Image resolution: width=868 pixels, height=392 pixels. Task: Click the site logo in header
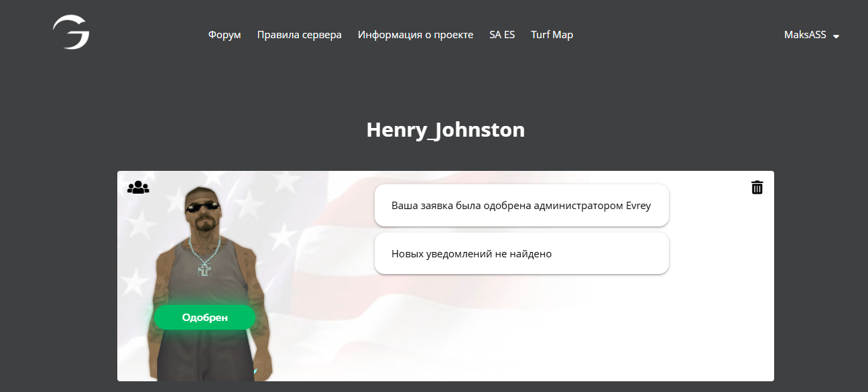[71, 33]
